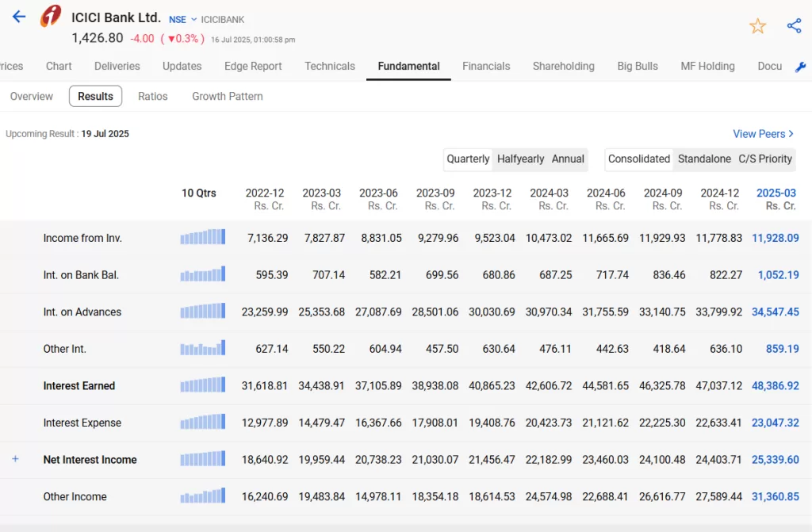Click the 2022-12 quarter column header
This screenshot has width=812, height=532.
265,200
